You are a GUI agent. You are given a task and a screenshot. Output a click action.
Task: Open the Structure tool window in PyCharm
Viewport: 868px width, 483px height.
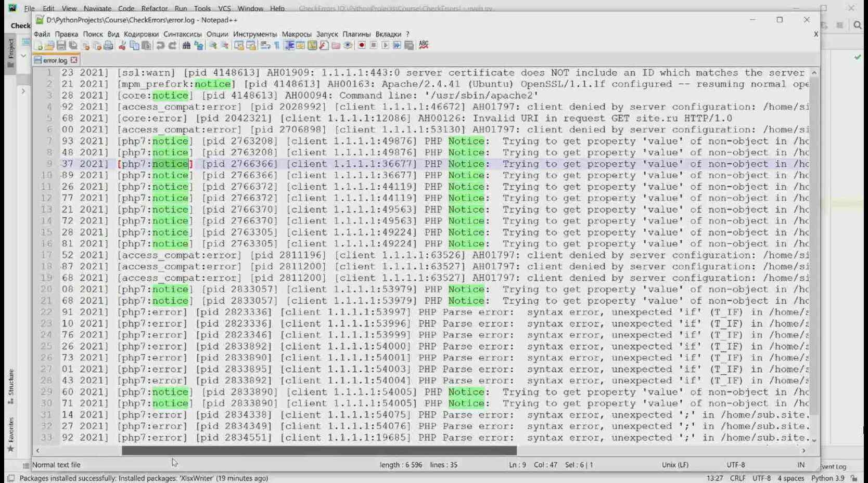[10, 386]
